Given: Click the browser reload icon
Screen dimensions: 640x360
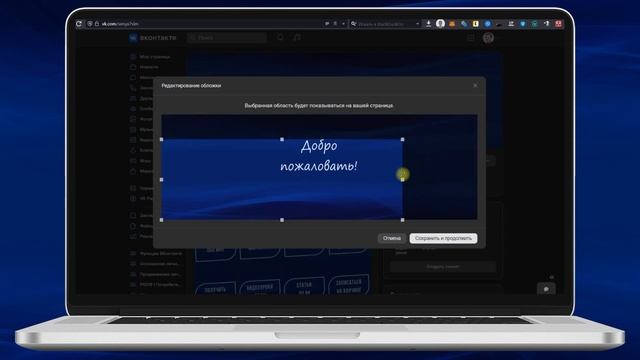Looking at the screenshot, I should tap(79, 24).
